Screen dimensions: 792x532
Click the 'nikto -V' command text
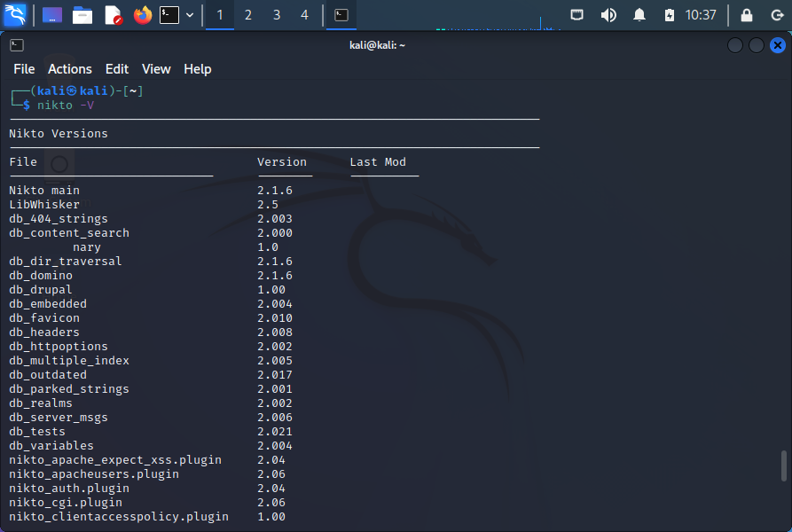click(x=66, y=105)
